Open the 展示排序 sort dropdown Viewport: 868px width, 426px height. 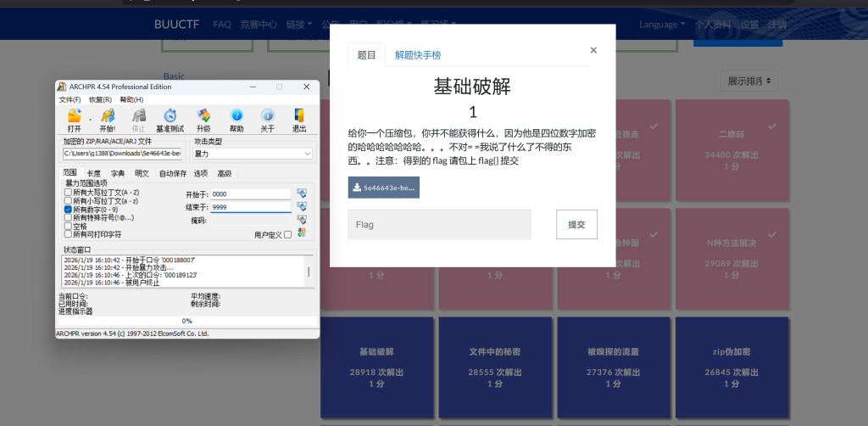748,81
